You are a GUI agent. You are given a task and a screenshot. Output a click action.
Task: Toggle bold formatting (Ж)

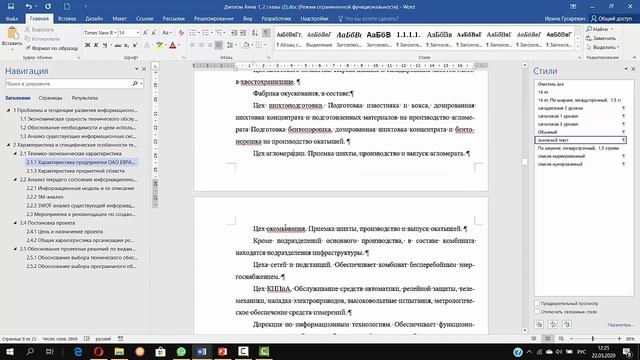[87, 45]
